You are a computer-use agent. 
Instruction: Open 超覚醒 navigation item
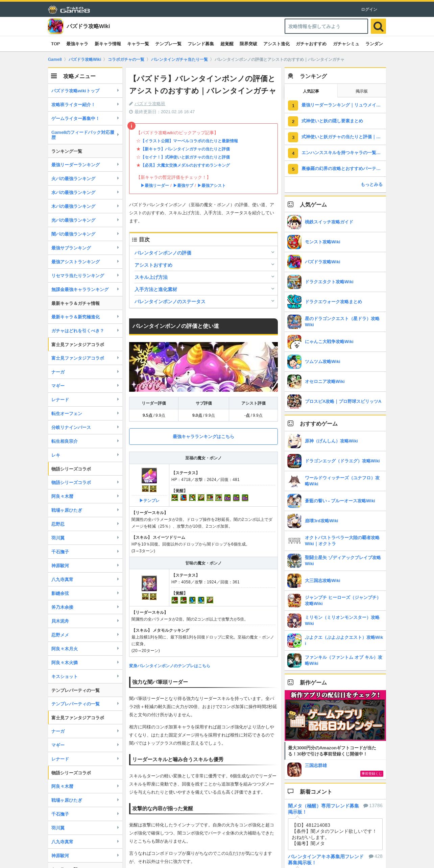[227, 44]
